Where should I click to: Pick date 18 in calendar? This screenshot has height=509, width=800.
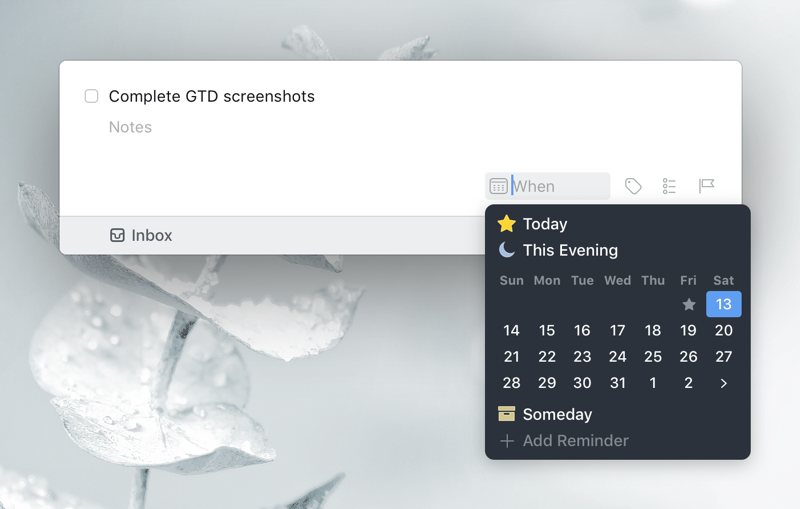point(653,330)
